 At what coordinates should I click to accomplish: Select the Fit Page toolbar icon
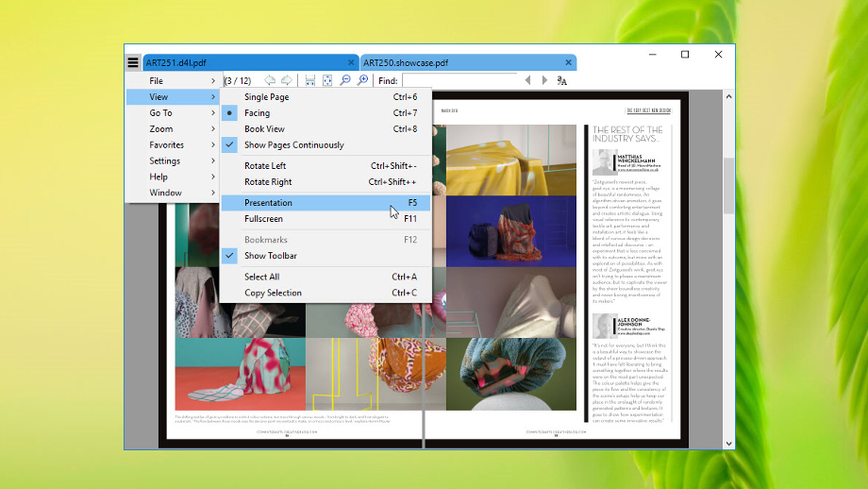click(327, 80)
